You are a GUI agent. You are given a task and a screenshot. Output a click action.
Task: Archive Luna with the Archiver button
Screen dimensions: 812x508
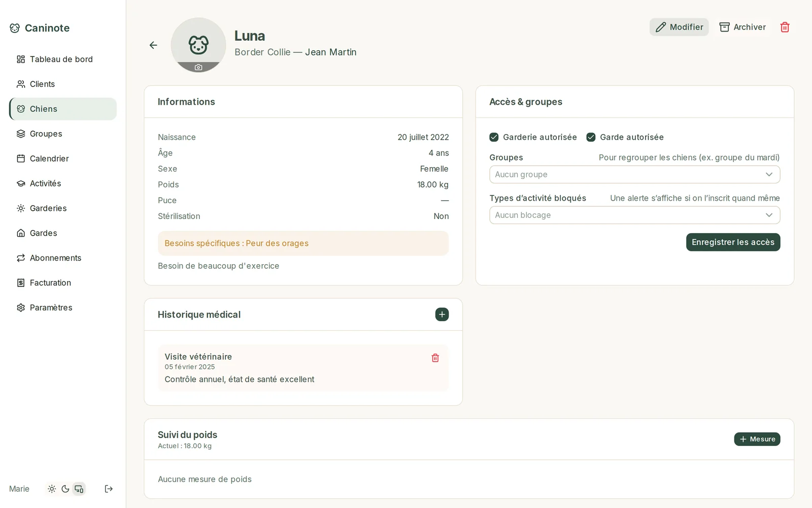point(742,27)
